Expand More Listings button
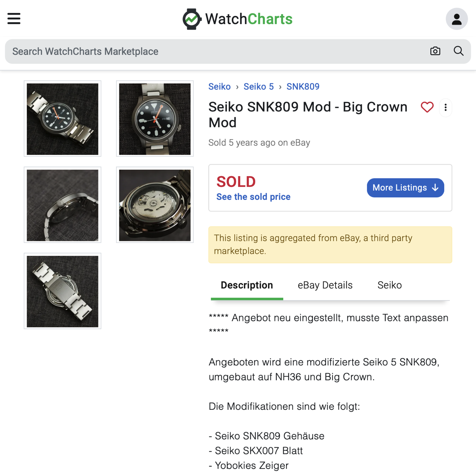 [x=405, y=188]
